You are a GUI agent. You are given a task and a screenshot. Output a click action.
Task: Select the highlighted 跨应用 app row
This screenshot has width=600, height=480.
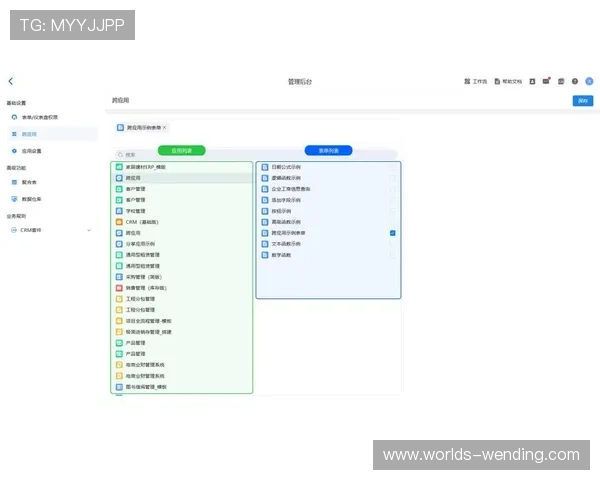coord(182,178)
